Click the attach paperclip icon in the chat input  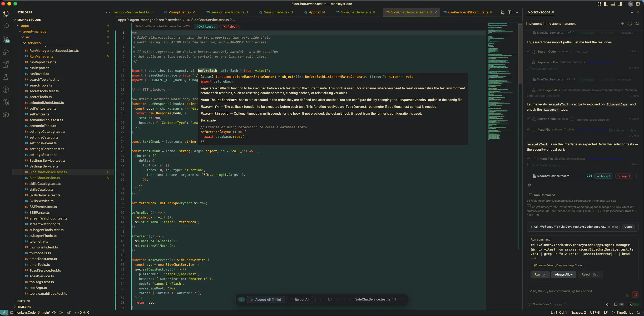(x=627, y=295)
